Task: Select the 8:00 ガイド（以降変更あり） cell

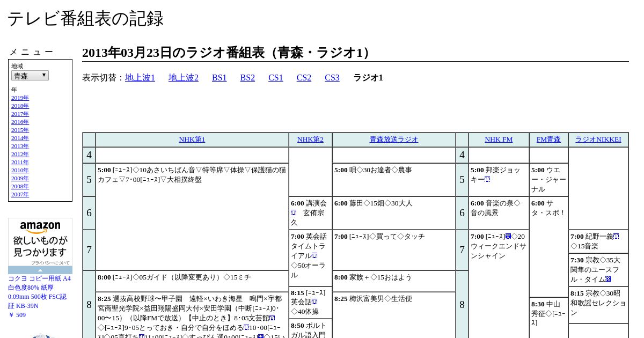Action: pyautogui.click(x=192, y=281)
